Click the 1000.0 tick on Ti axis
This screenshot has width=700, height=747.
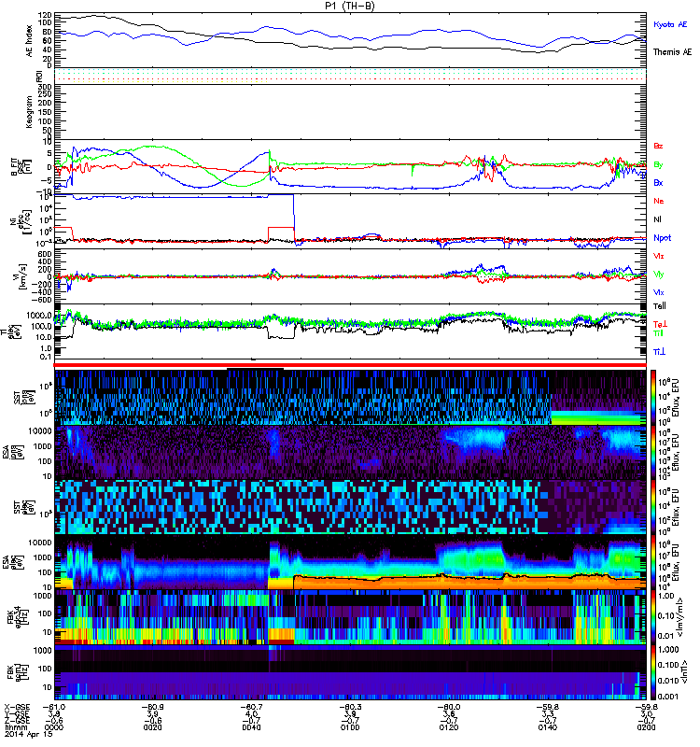click(39, 316)
